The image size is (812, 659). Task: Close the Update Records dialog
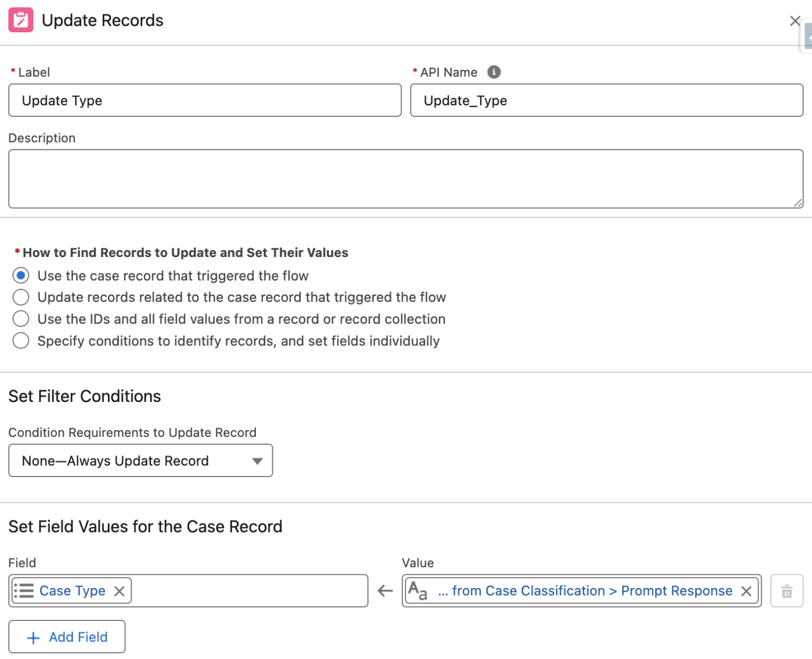click(x=795, y=21)
